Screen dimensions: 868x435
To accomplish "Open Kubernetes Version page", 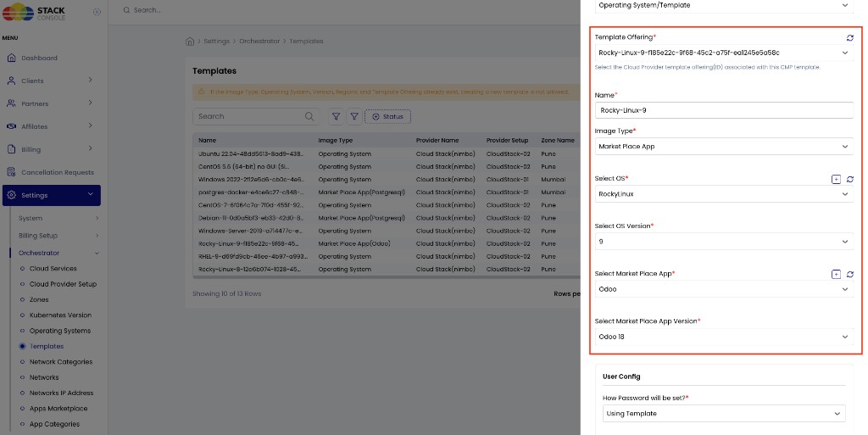I will click(60, 315).
